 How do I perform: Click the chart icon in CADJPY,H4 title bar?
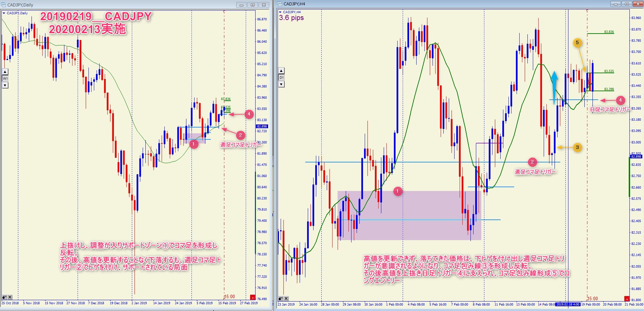tap(280, 4)
